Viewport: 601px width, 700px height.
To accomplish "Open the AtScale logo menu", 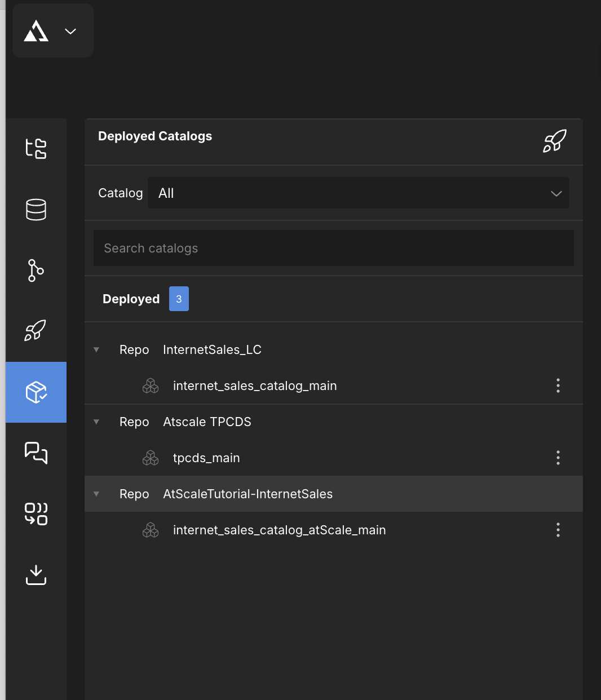I will [x=52, y=31].
